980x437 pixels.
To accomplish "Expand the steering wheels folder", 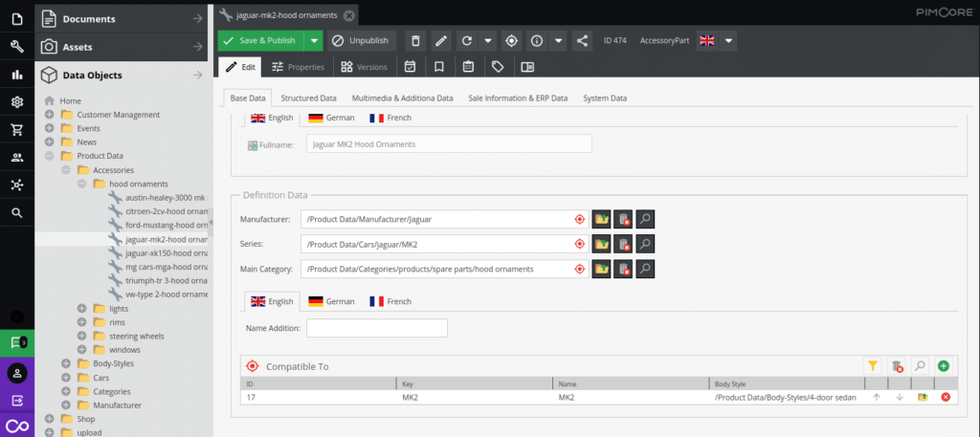I will click(x=81, y=336).
